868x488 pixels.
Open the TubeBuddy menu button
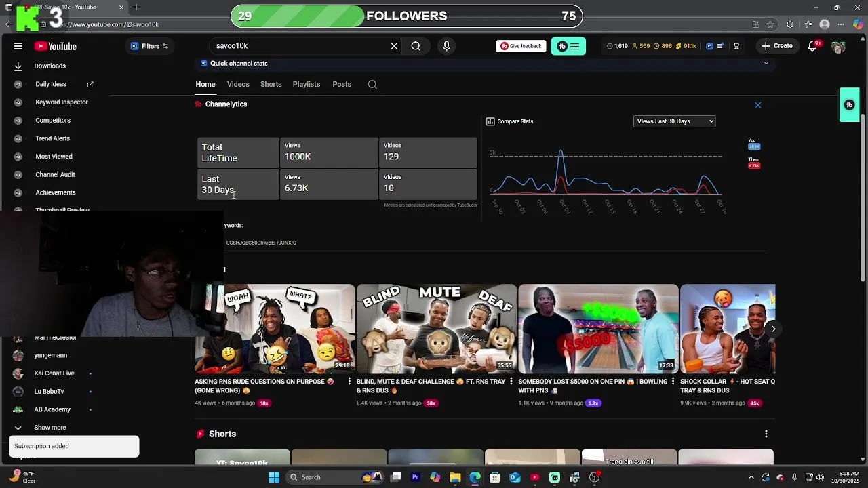568,46
